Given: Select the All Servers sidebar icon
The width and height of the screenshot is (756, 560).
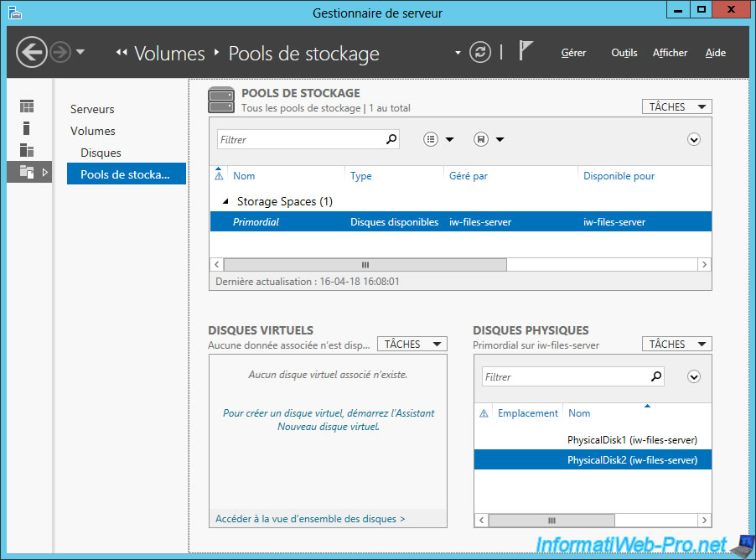Looking at the screenshot, I should 27,150.
